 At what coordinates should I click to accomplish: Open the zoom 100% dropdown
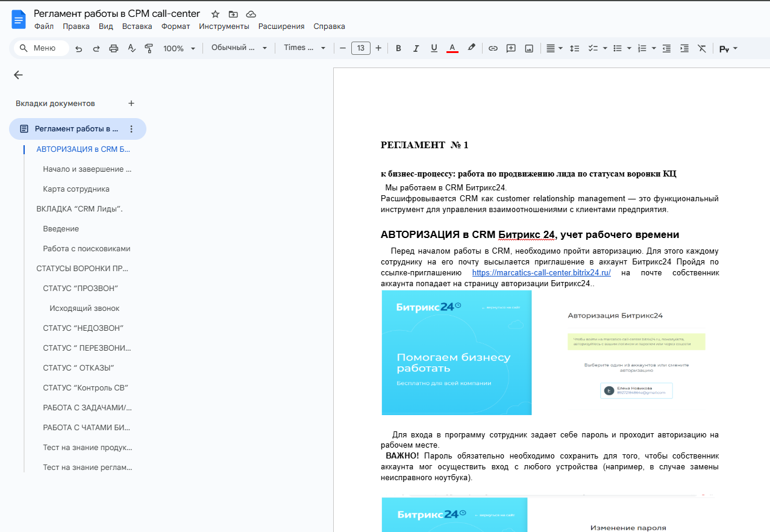coord(180,48)
